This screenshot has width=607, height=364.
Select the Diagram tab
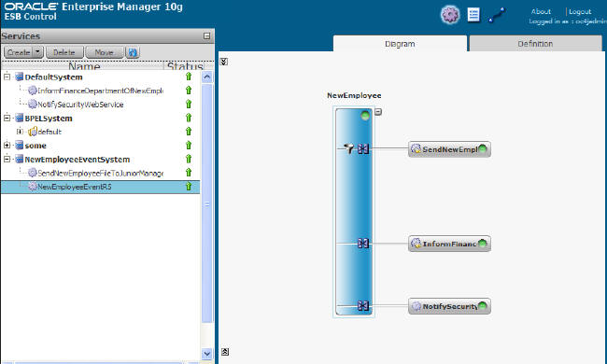click(400, 44)
